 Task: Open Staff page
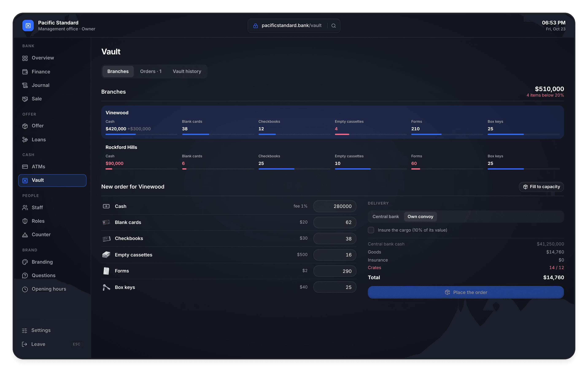[52, 207]
